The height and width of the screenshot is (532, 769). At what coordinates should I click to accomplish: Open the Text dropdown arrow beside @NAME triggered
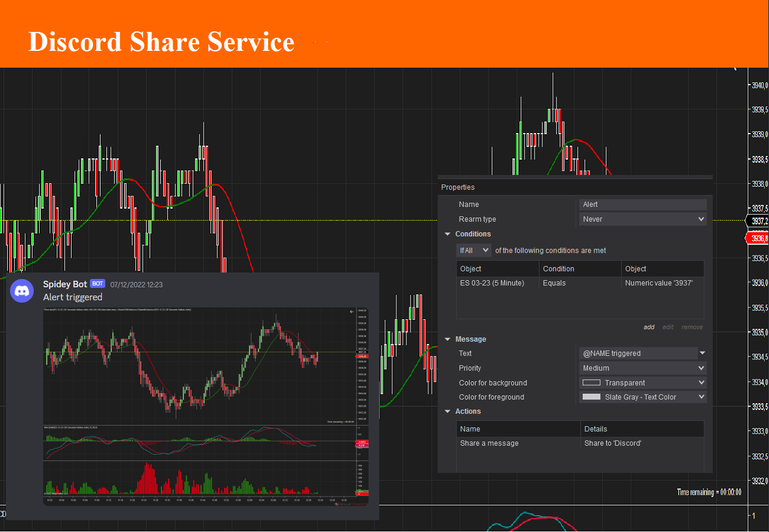point(702,353)
